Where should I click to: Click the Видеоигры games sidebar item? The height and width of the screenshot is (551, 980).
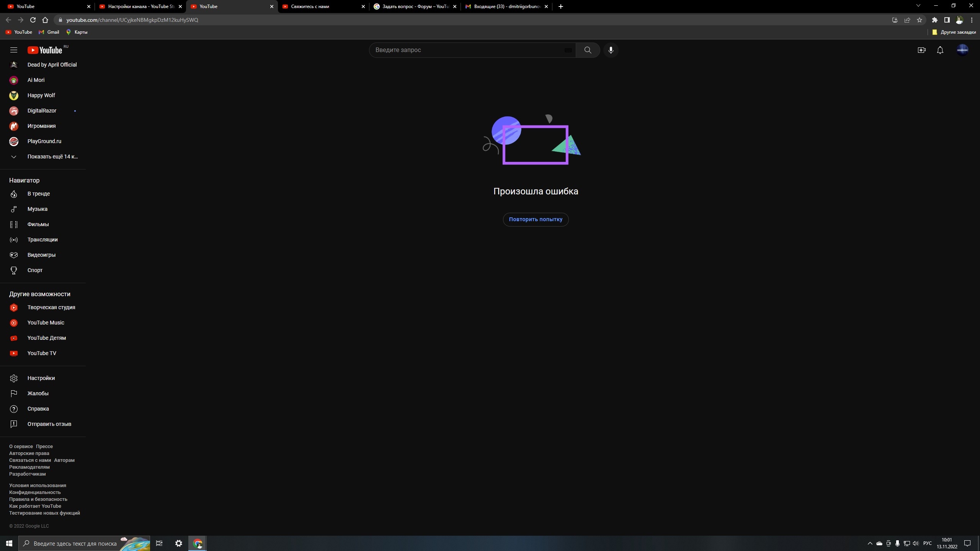coord(41,254)
